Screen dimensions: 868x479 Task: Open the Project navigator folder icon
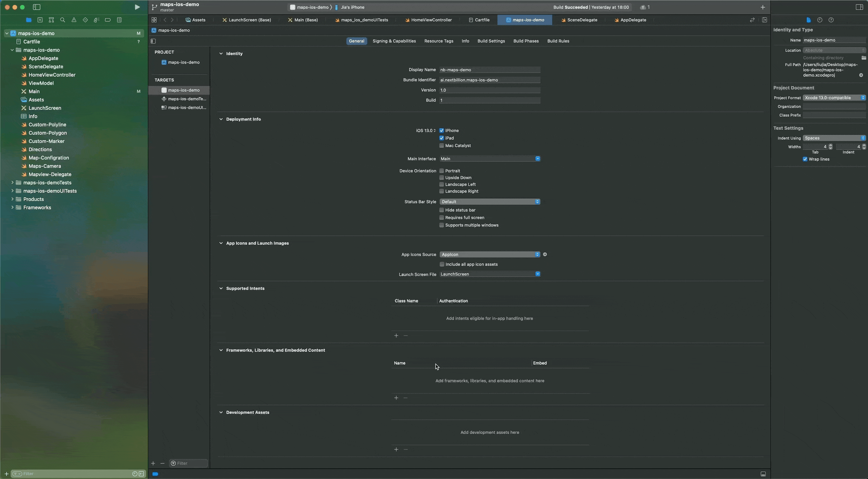tap(29, 20)
